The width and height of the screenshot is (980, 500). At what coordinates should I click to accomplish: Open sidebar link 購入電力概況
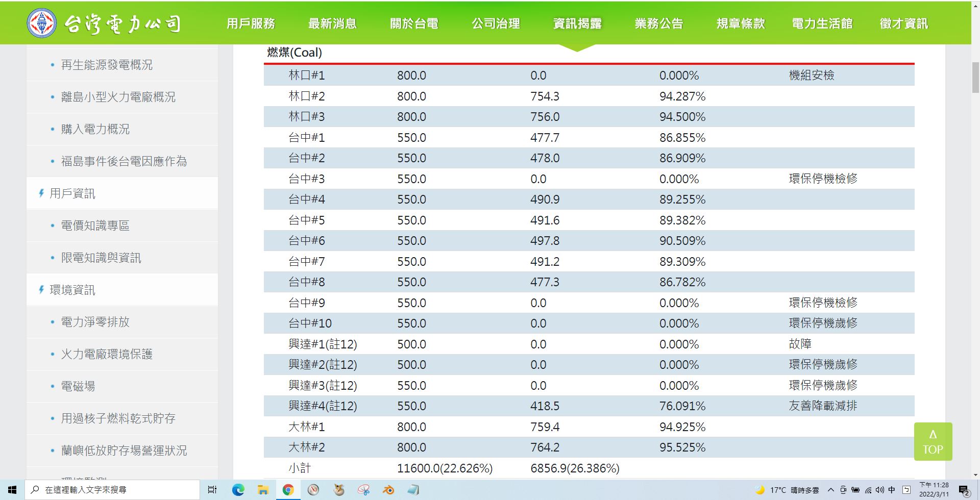tap(95, 129)
